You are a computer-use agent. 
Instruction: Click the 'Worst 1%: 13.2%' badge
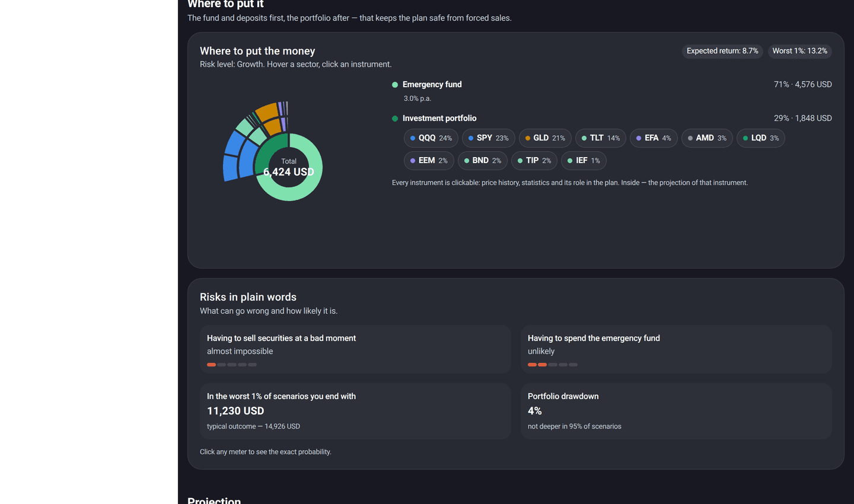click(x=800, y=51)
